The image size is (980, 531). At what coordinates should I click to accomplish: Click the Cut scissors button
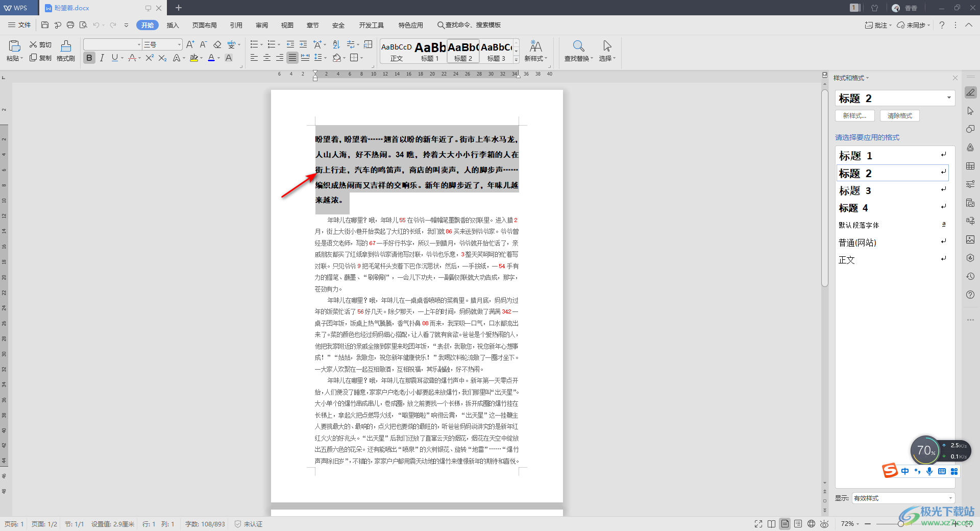point(40,45)
